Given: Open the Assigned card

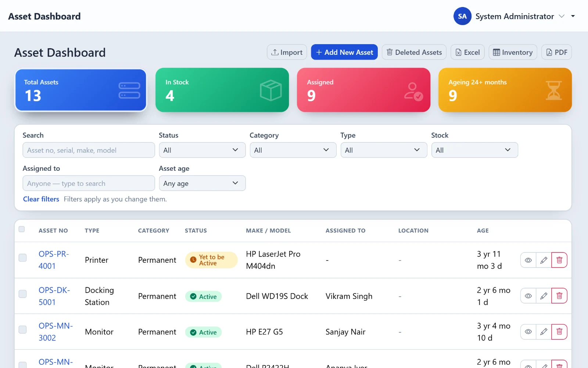Looking at the screenshot, I should (363, 90).
